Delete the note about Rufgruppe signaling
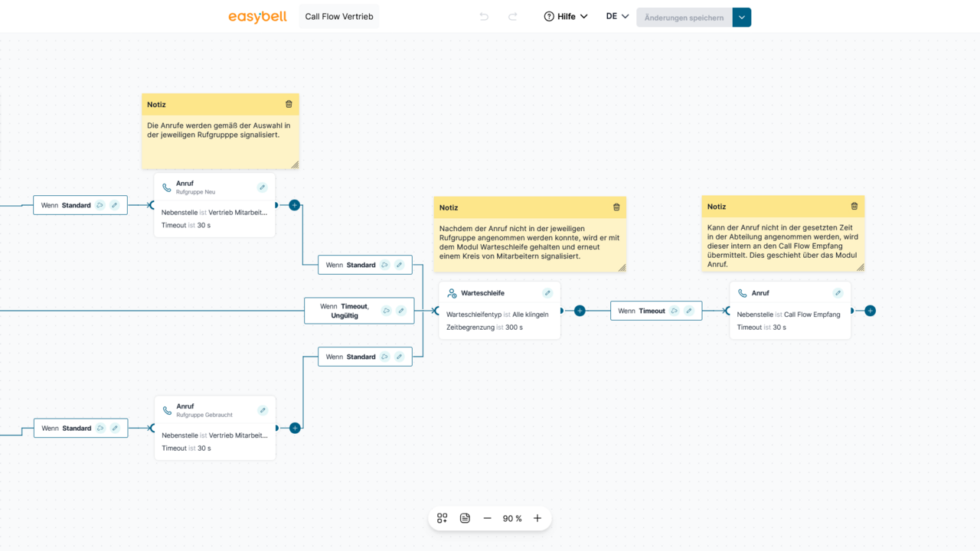The width and height of the screenshot is (980, 551). click(289, 104)
